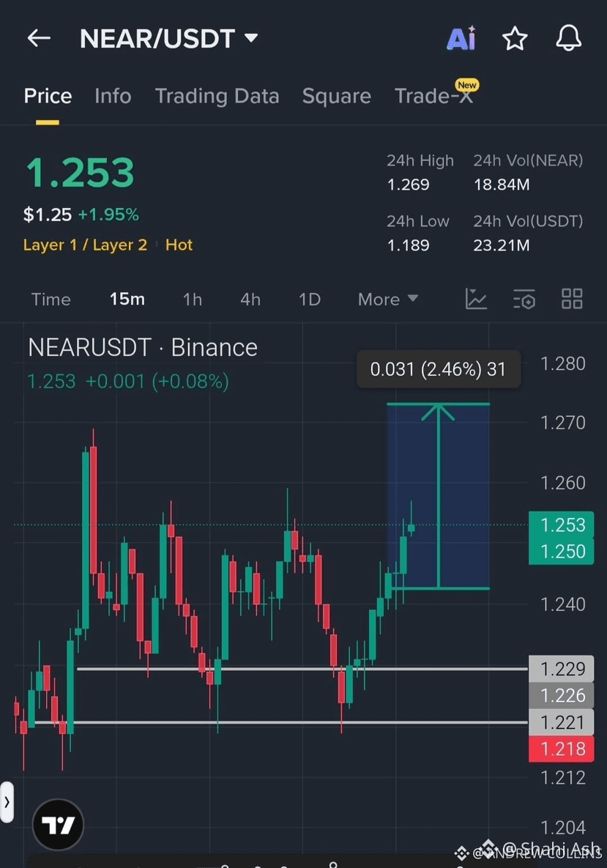The height and width of the screenshot is (868, 607).
Task: Click the TradingView logo button
Action: (x=58, y=824)
